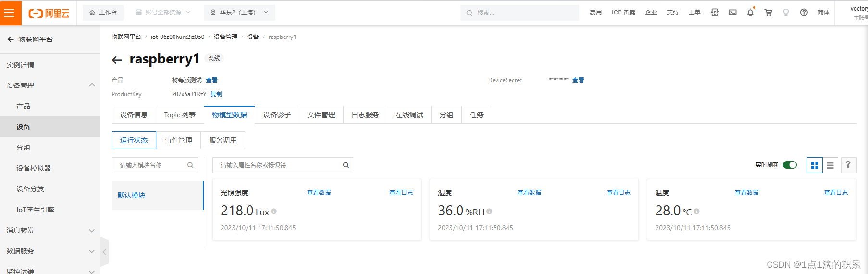The height and width of the screenshot is (274, 868).
Task: View data for 光照强度
Action: click(319, 193)
